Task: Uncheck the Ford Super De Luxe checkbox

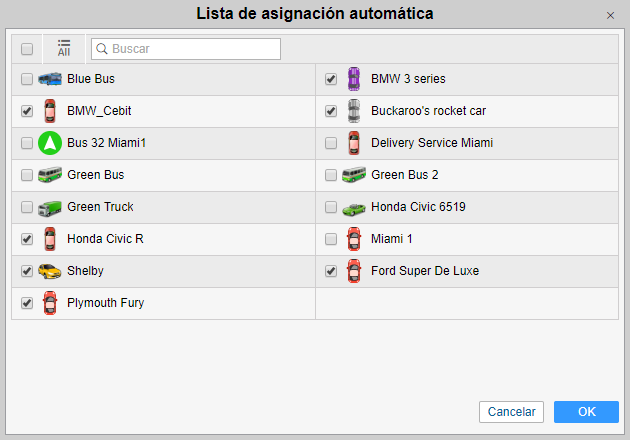Action: pyautogui.click(x=331, y=271)
